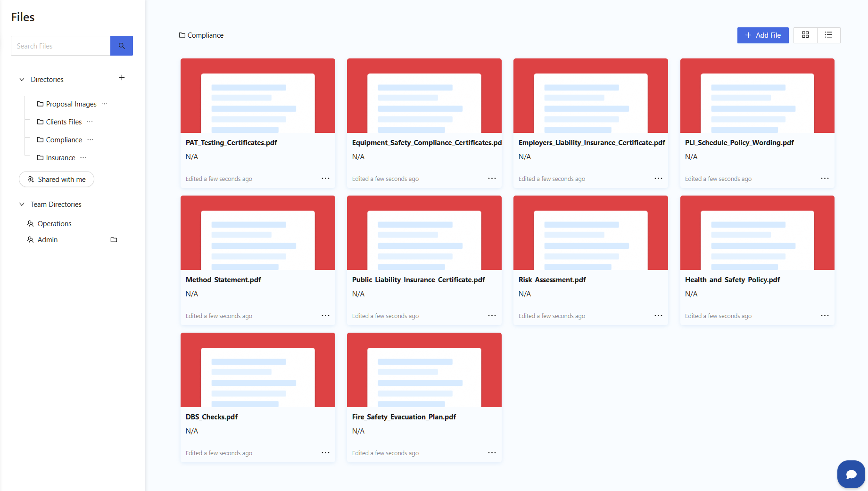Open the Insurance folder
868x491 pixels.
pos(56,158)
